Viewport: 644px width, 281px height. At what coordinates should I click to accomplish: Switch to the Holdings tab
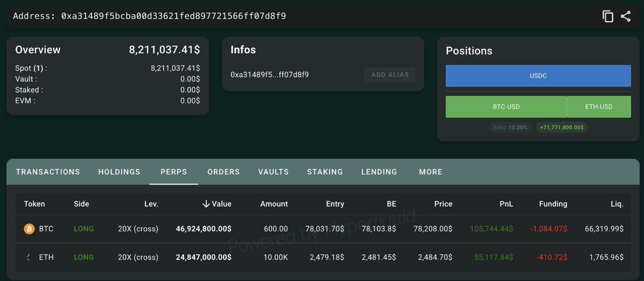coord(119,172)
